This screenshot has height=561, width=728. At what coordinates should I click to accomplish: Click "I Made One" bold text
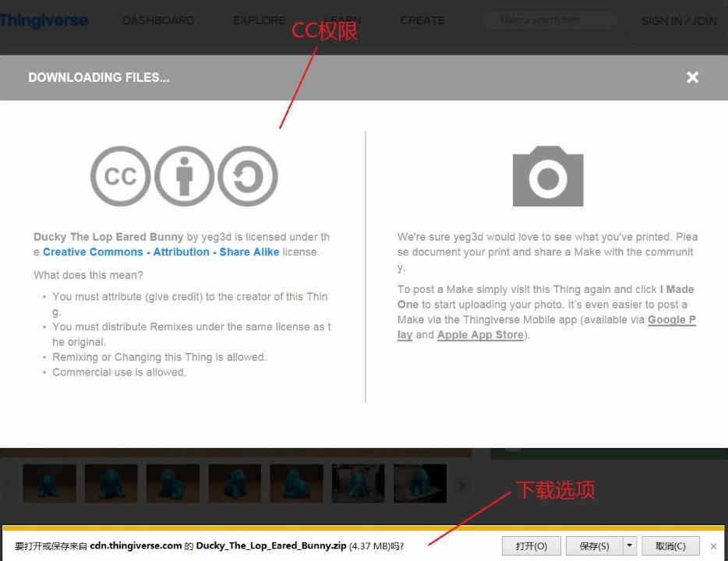[546, 297]
